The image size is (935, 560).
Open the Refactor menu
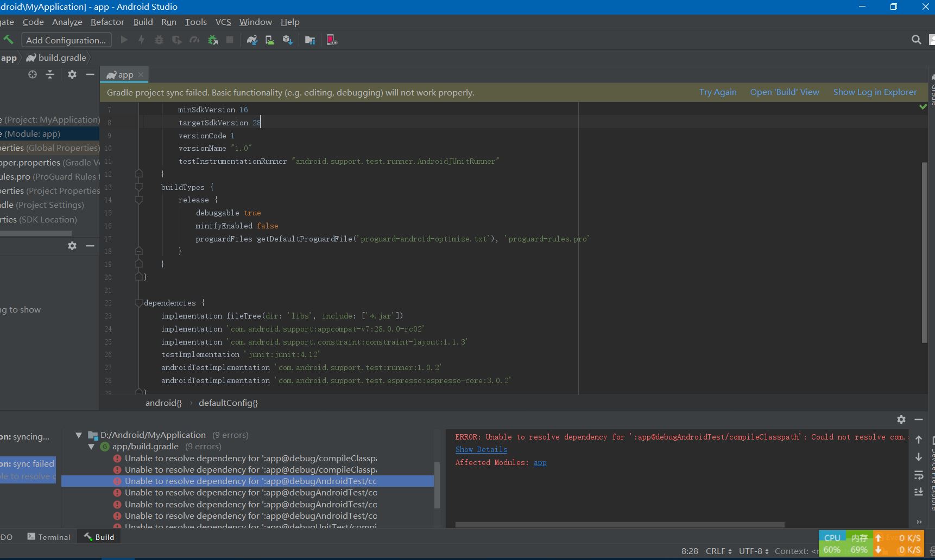tap(108, 22)
